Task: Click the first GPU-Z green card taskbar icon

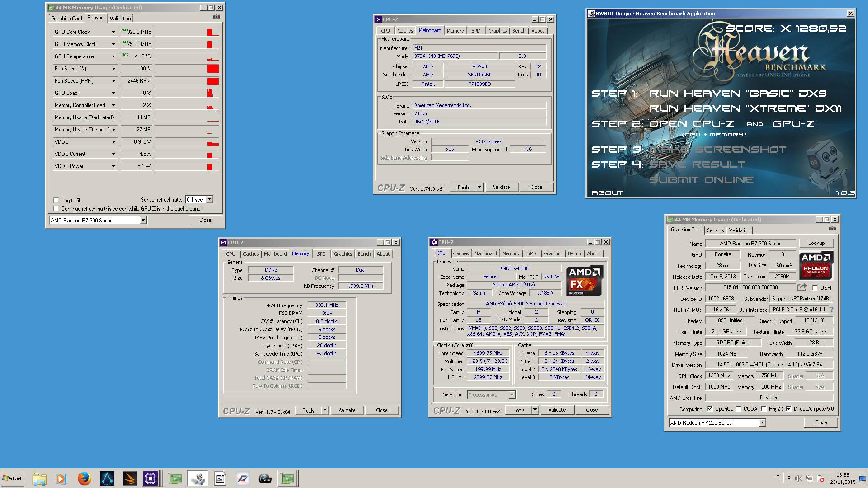Action: [175, 479]
